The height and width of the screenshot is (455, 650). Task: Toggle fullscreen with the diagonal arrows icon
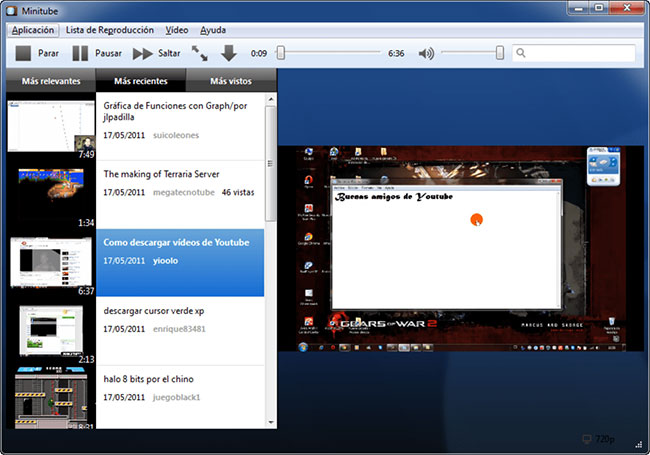(200, 53)
